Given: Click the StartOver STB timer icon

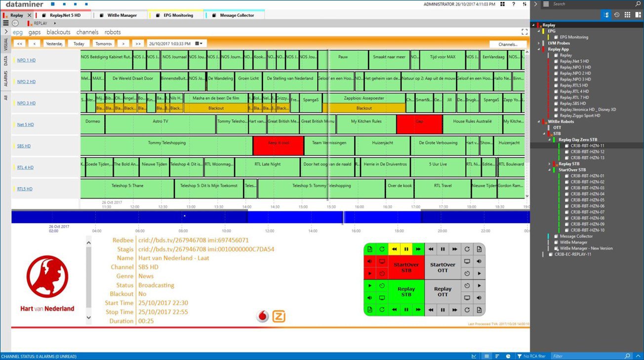Looking at the screenshot, I should click(382, 274).
